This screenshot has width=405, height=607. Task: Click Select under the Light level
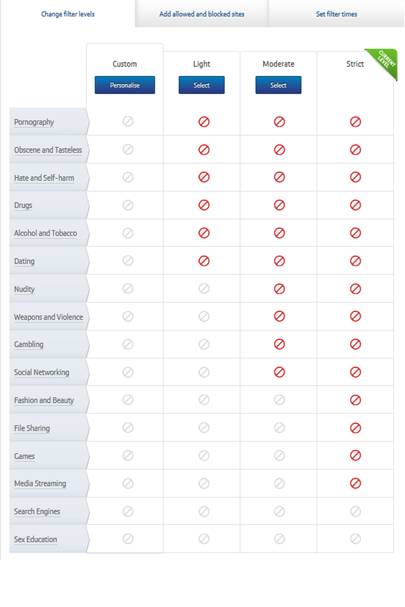tap(201, 85)
